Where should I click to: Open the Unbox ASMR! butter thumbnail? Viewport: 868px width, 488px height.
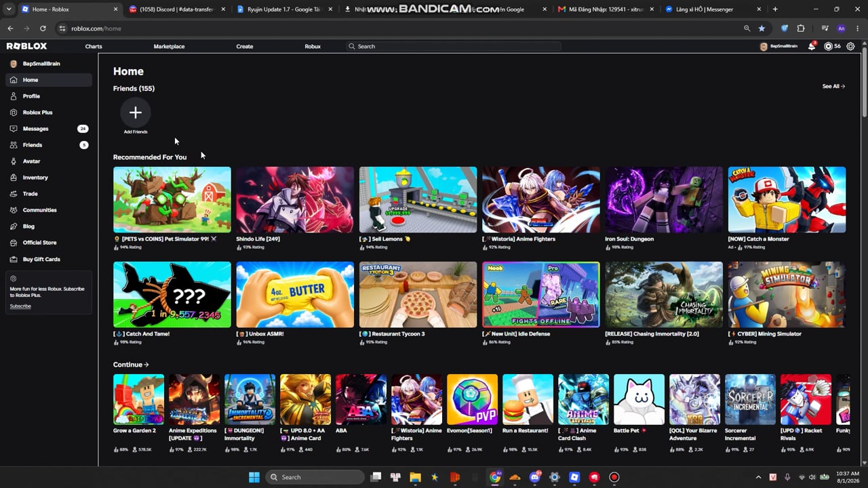click(295, 294)
